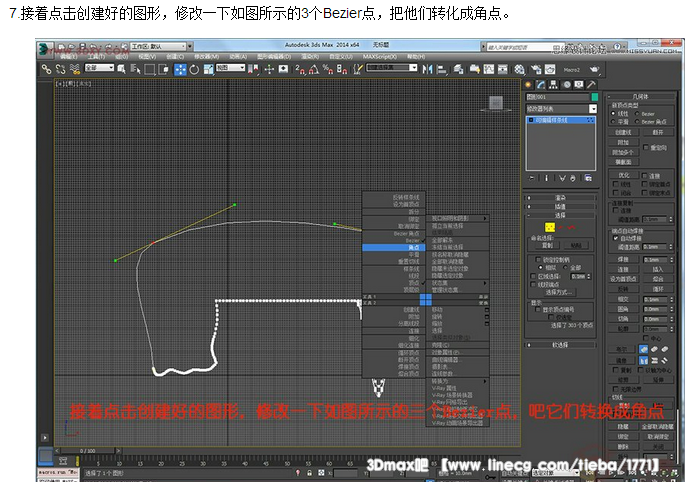Enable the 重定向 checkbox
This screenshot has height=482, width=688.
coord(646,147)
